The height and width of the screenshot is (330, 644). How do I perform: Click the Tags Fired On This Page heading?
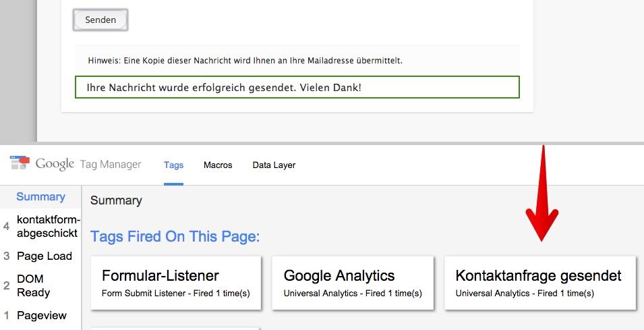pos(175,237)
